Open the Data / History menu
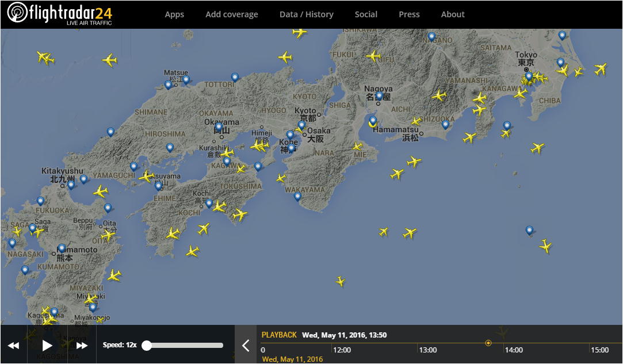This screenshot has height=364, width=623. pos(306,14)
